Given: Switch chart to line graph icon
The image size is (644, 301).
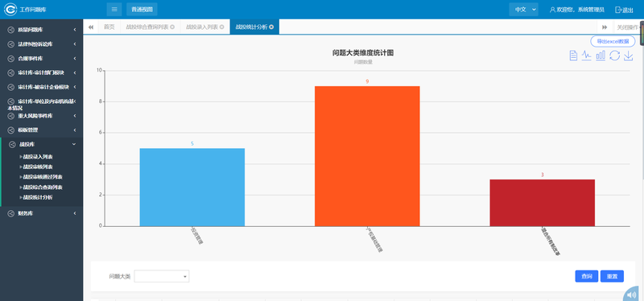Looking at the screenshot, I should pyautogui.click(x=587, y=56).
